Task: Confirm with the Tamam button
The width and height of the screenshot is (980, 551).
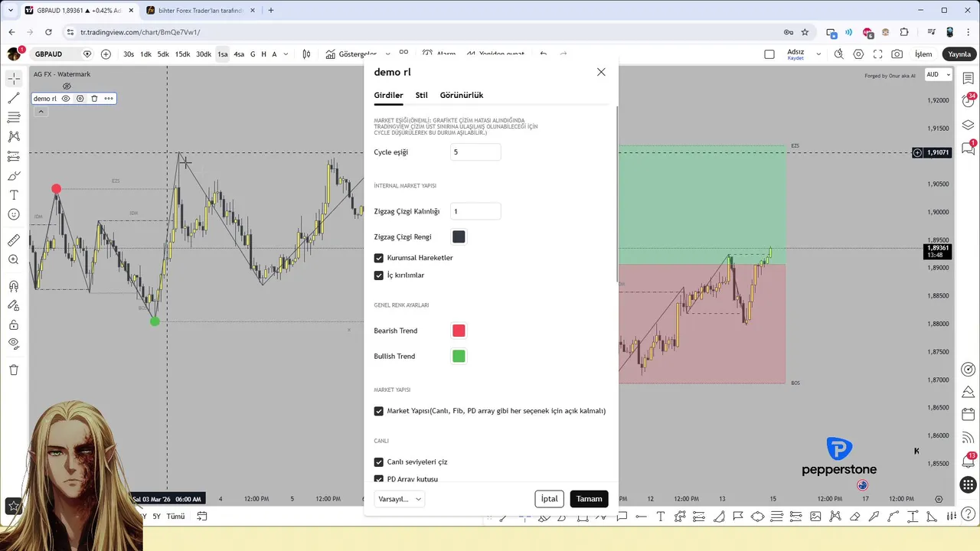Action: 589,499
